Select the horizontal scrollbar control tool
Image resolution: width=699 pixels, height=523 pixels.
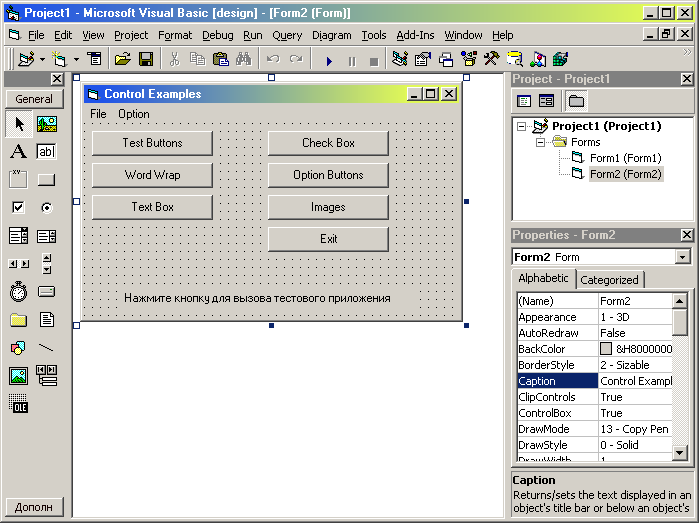(19, 264)
